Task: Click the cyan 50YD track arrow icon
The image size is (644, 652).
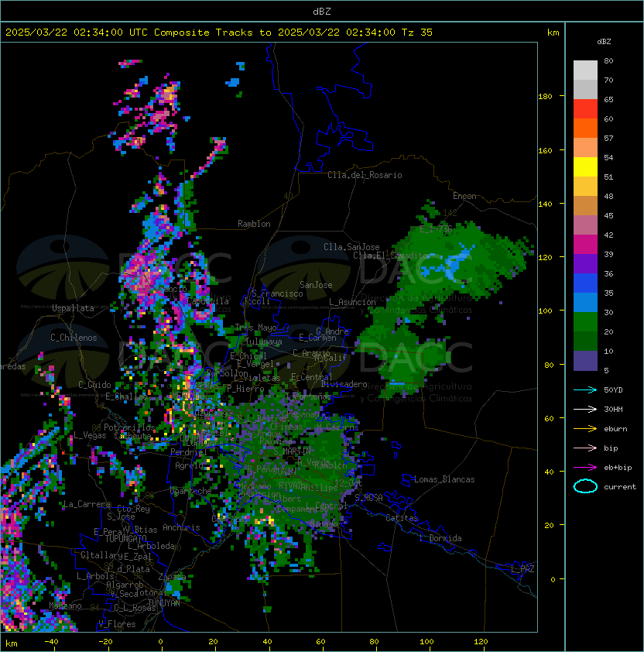Action: (585, 389)
